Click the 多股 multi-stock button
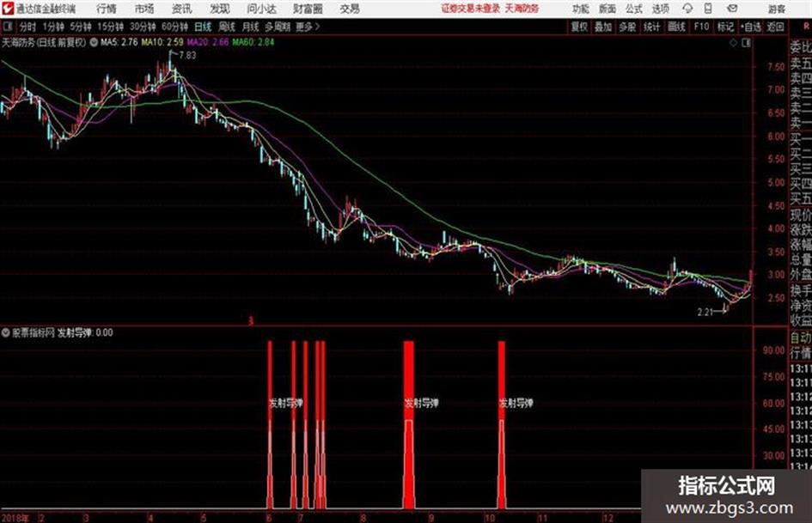 click(x=627, y=27)
